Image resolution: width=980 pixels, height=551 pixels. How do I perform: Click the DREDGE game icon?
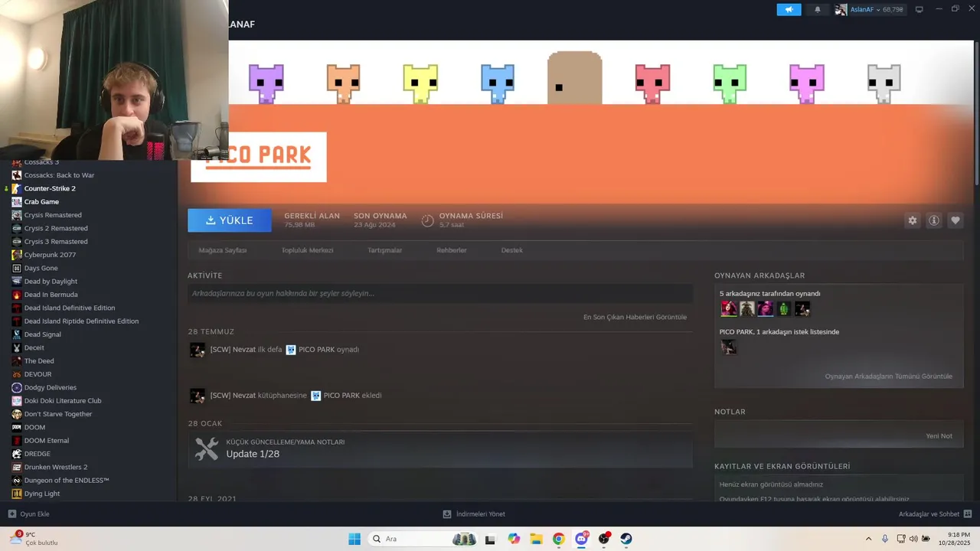17,454
